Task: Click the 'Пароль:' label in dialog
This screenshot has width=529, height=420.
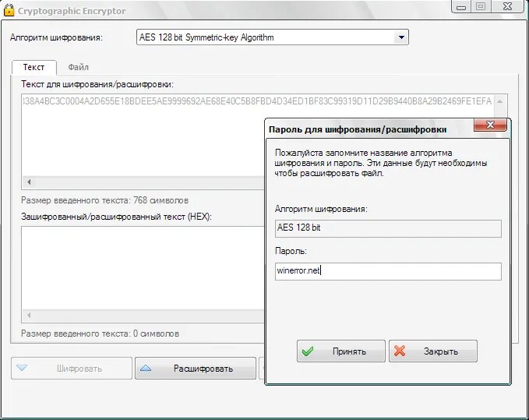Action: coord(291,251)
